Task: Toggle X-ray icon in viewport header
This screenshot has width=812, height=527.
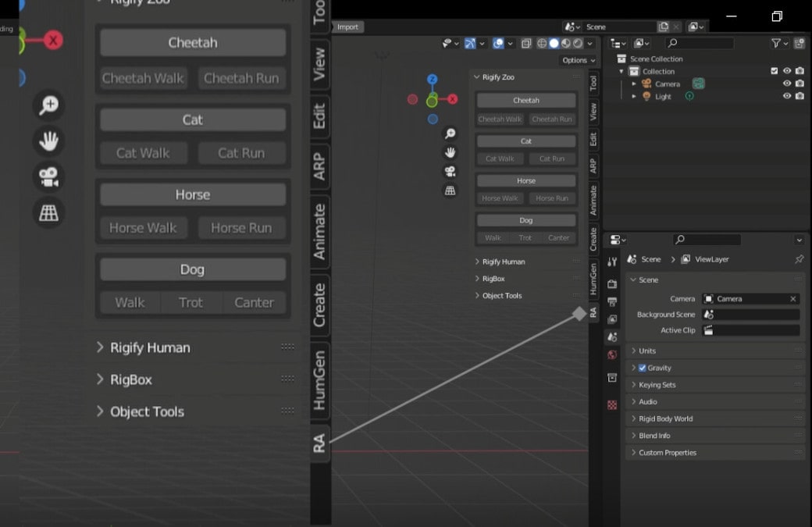Action: click(x=526, y=44)
